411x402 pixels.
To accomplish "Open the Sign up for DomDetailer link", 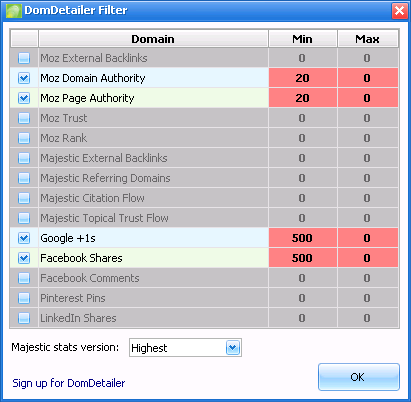I will pos(69,383).
